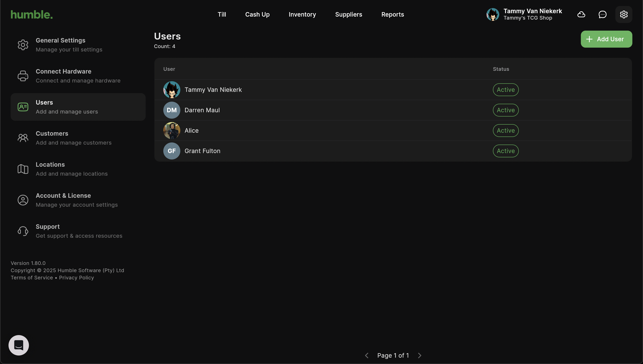Click the settings gear in header
This screenshot has height=364, width=643.
(624, 14)
